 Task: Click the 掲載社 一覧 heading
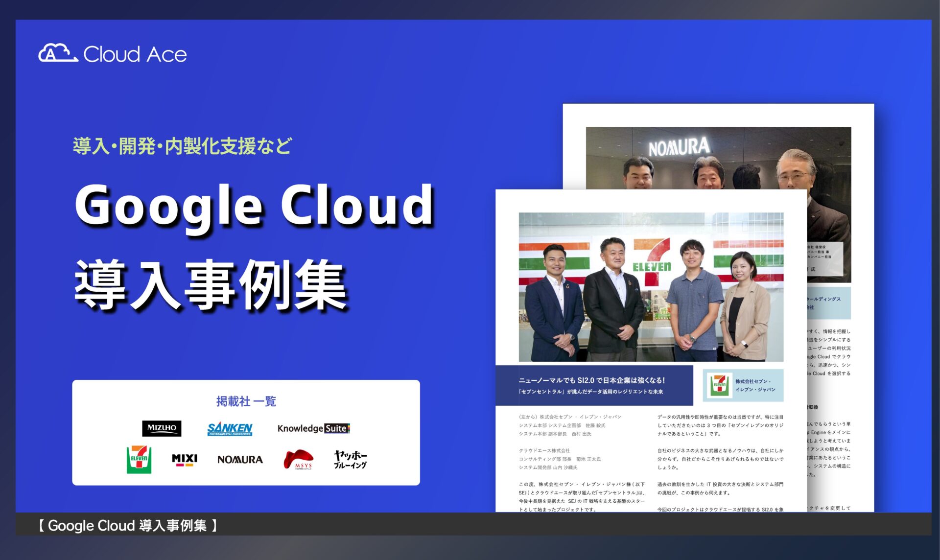click(x=246, y=401)
